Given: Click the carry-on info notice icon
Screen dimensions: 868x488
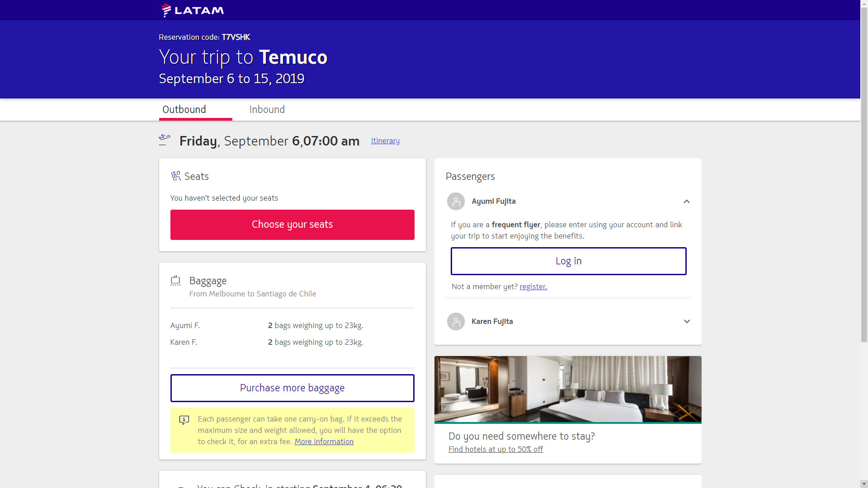Looking at the screenshot, I should coord(184,420).
